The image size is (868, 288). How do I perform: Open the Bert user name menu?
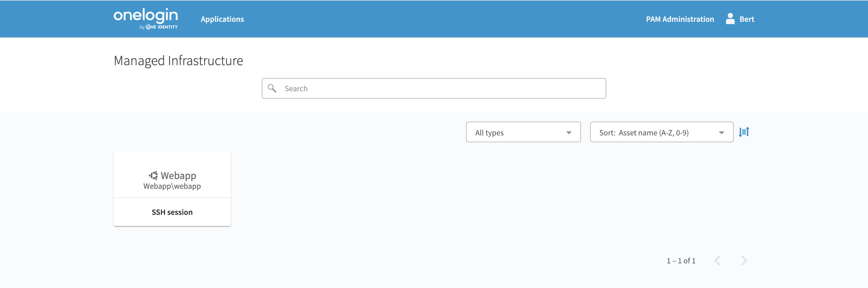point(747,19)
